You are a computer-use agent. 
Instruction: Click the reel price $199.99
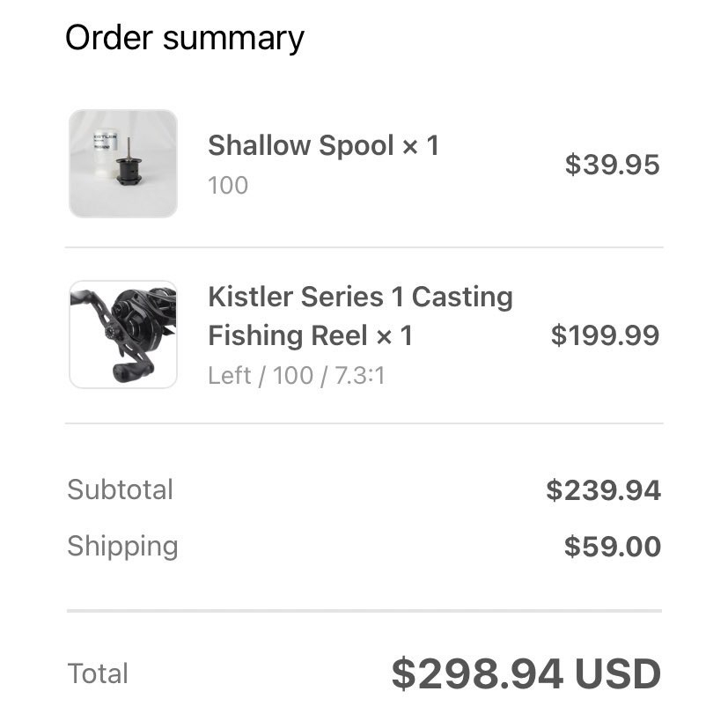point(605,335)
